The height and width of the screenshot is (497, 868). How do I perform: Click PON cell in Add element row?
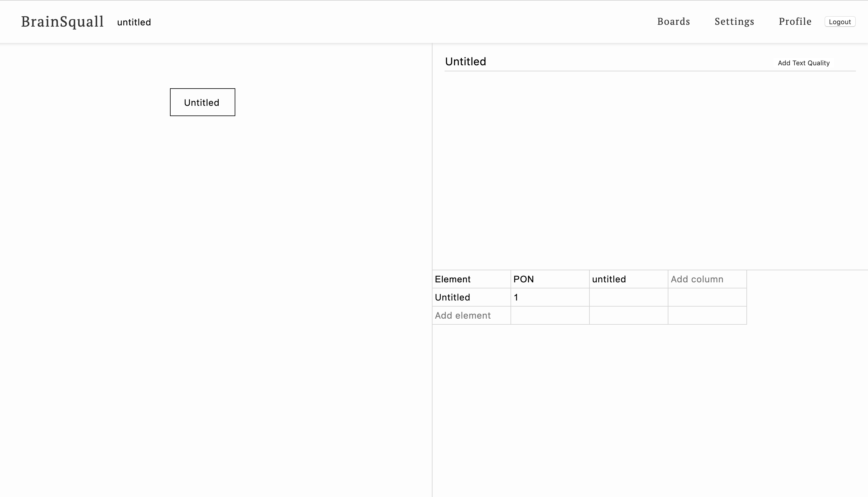550,315
